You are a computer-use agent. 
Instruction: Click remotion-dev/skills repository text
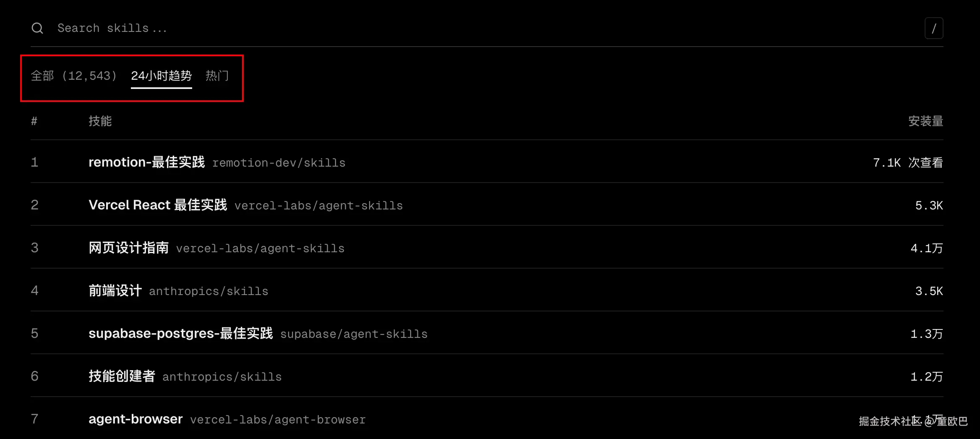tap(279, 163)
